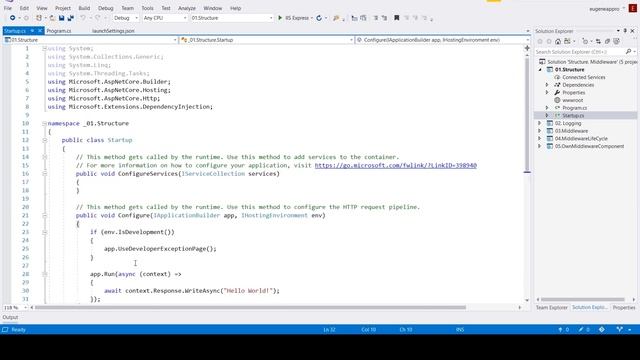Open the Output panel tab at bottom

(x=10, y=317)
